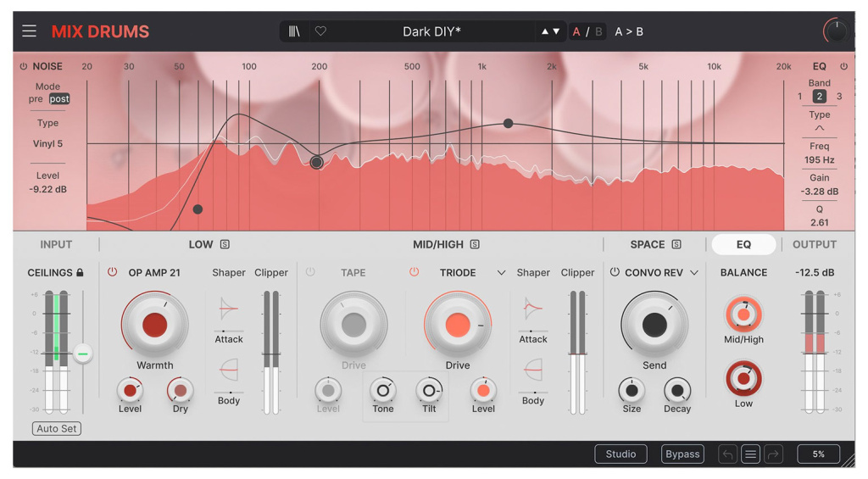Solo the MID/HIGH band

pyautogui.click(x=475, y=244)
